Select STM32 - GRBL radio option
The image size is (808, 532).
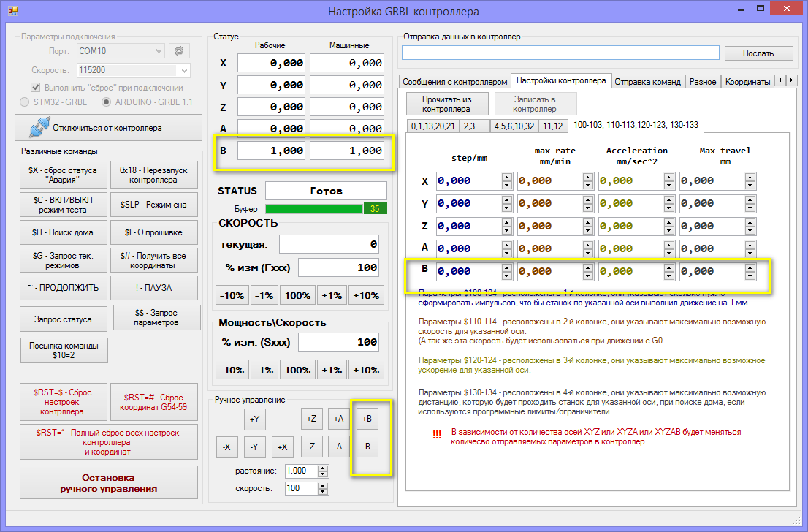53,102
